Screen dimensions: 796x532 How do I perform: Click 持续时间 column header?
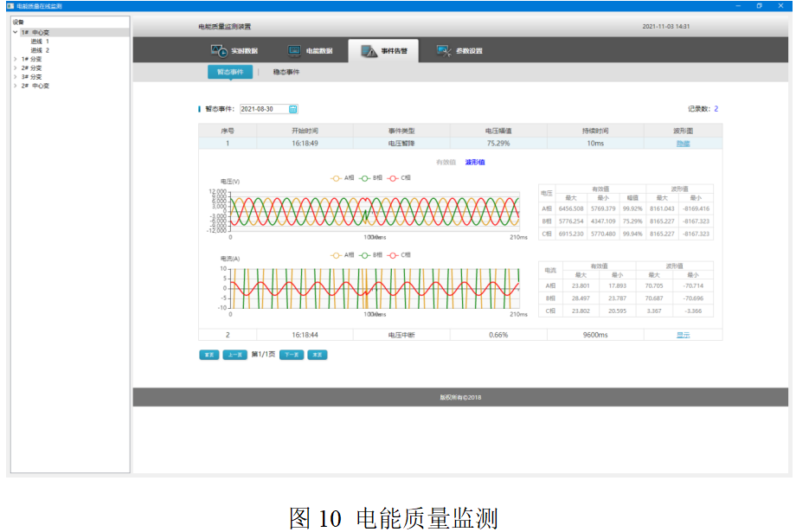[595, 131]
